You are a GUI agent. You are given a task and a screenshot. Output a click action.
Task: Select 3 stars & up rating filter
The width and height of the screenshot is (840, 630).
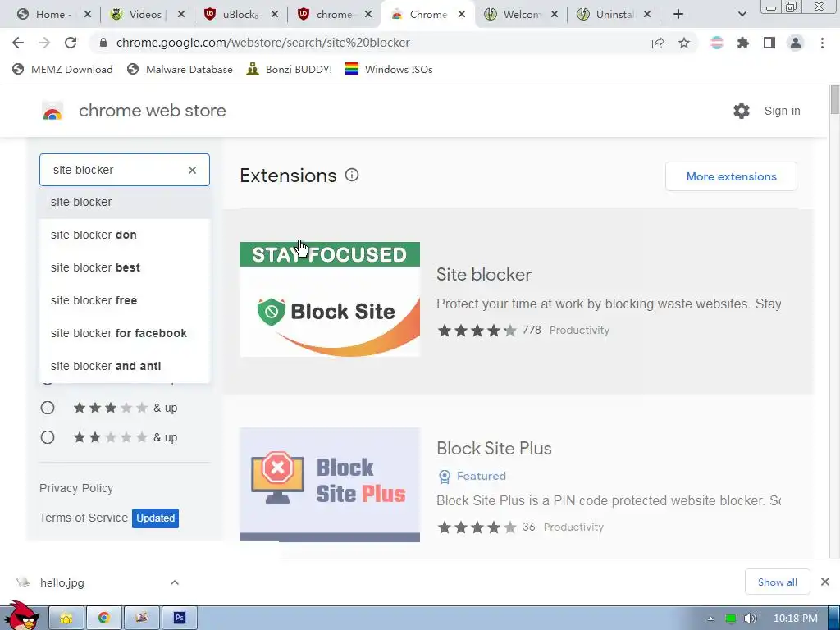tap(48, 408)
